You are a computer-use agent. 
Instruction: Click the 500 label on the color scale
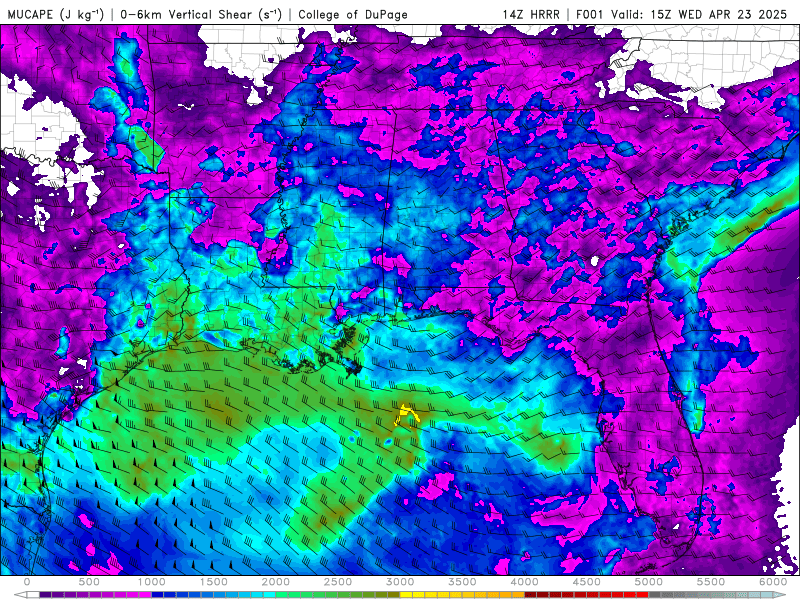click(89, 582)
